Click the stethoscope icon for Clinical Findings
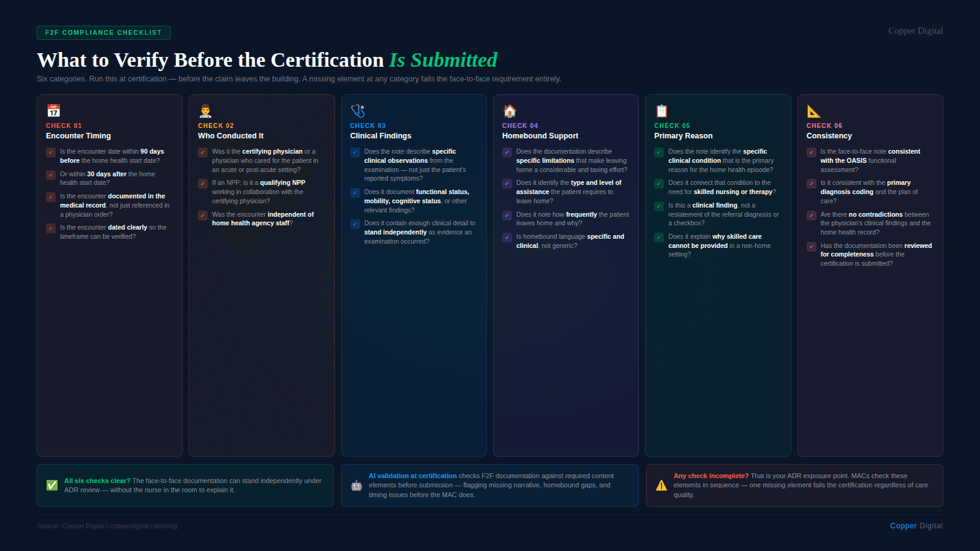Image resolution: width=980 pixels, height=551 pixels. 357,111
